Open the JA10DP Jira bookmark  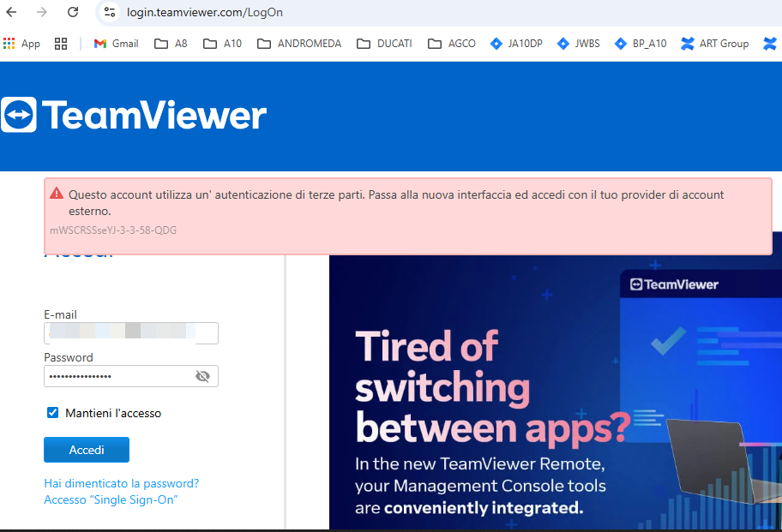tap(516, 44)
